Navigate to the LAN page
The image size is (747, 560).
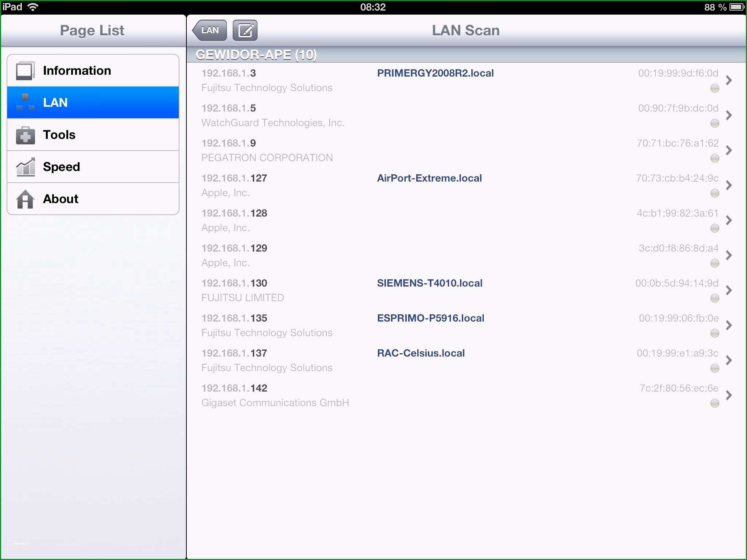(x=92, y=102)
